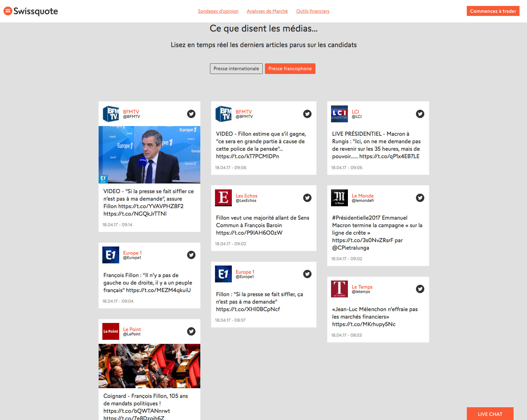The width and height of the screenshot is (527, 420).
Task: Click Twitter icon on LCI card
Action: click(420, 114)
